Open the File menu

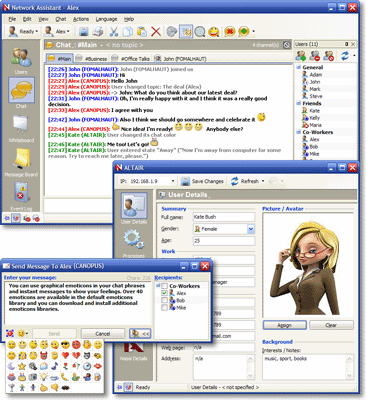[x=12, y=19]
